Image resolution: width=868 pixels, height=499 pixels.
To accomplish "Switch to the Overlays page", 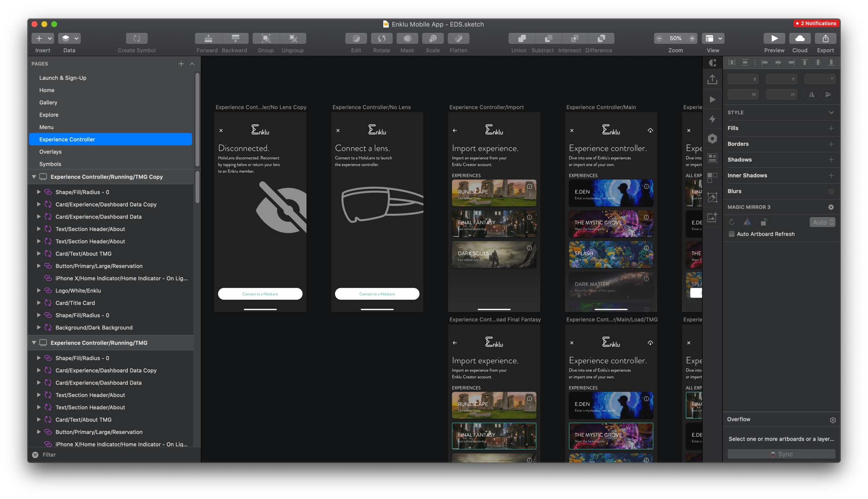I will [110, 152].
